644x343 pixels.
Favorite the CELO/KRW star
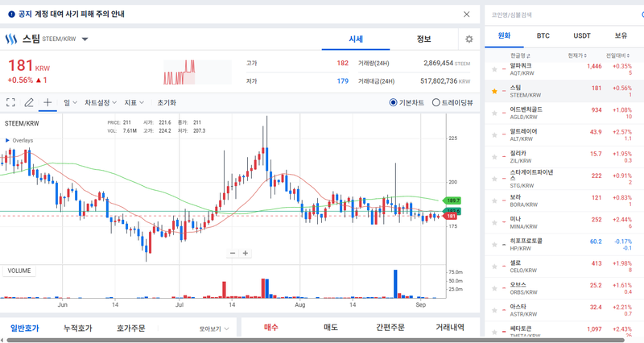tap(494, 267)
